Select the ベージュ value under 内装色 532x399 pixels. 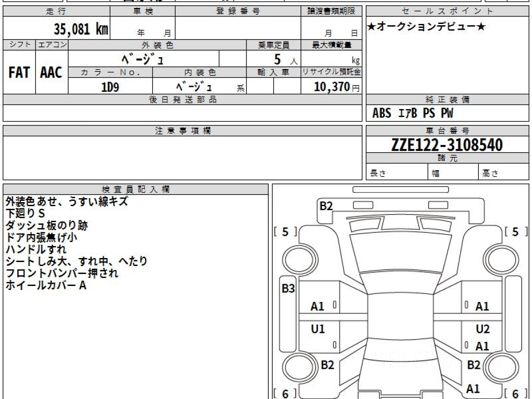click(x=194, y=86)
